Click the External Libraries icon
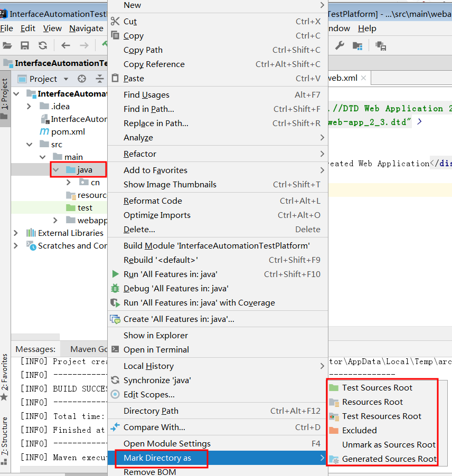The height and width of the screenshot is (476, 452). [31, 233]
